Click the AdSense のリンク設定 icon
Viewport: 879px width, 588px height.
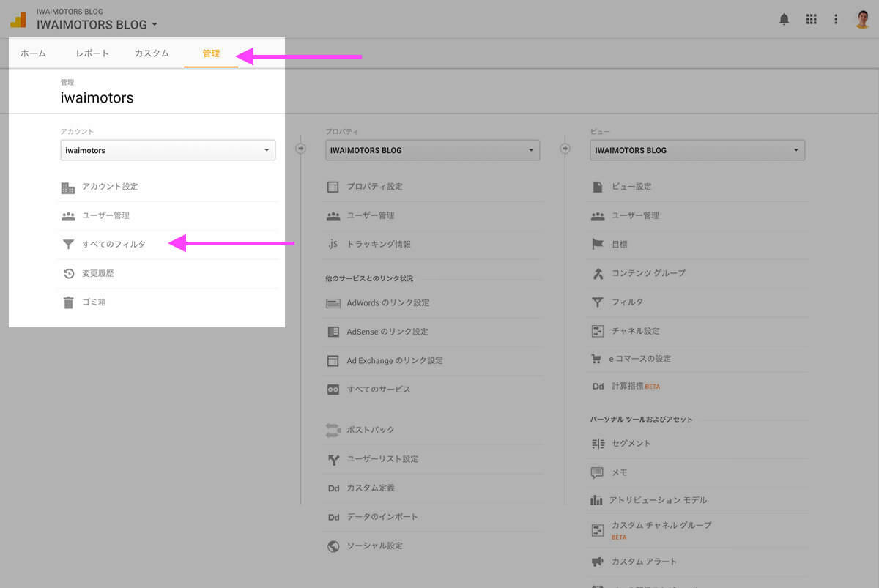(x=333, y=332)
